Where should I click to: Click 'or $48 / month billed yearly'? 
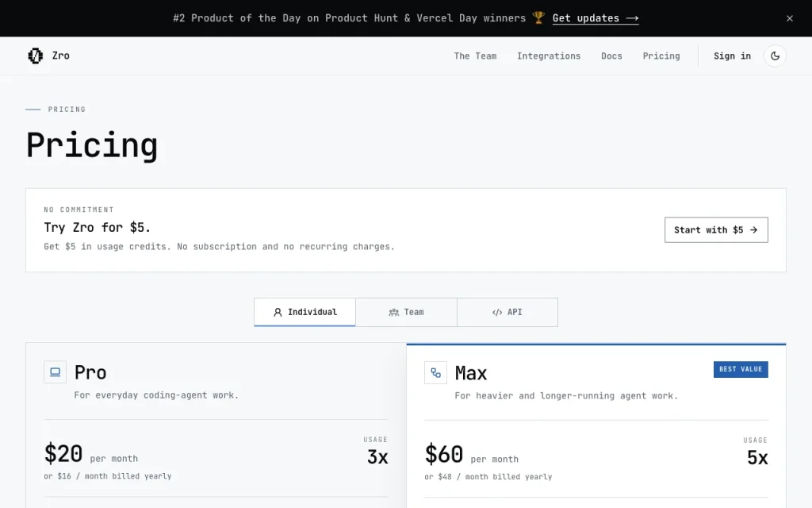tap(488, 476)
